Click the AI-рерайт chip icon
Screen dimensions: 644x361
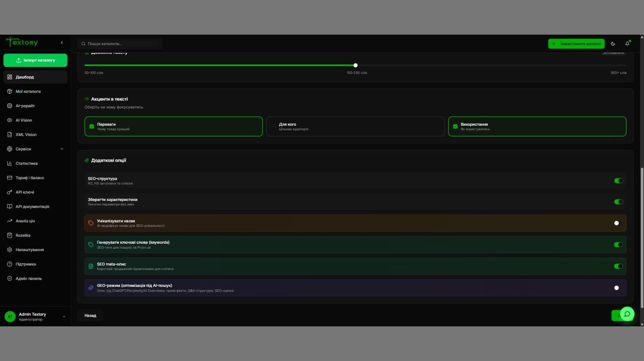click(x=10, y=106)
